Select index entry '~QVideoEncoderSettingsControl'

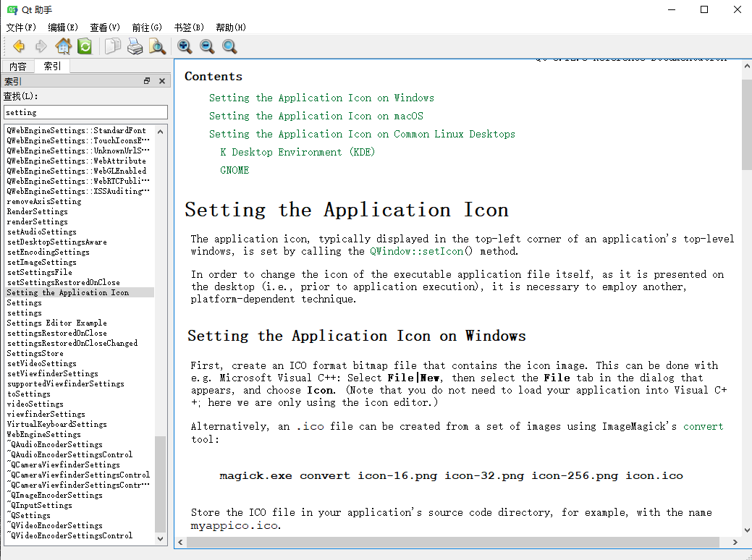[80, 535]
